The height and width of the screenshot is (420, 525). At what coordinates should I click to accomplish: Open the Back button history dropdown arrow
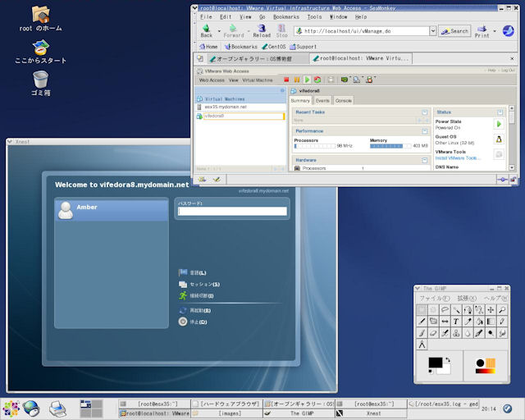click(x=219, y=31)
